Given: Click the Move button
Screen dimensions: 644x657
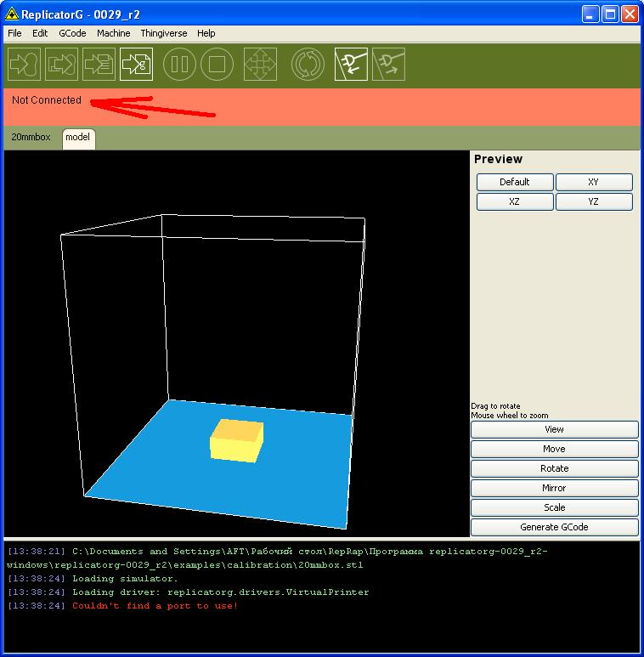Looking at the screenshot, I should [555, 449].
